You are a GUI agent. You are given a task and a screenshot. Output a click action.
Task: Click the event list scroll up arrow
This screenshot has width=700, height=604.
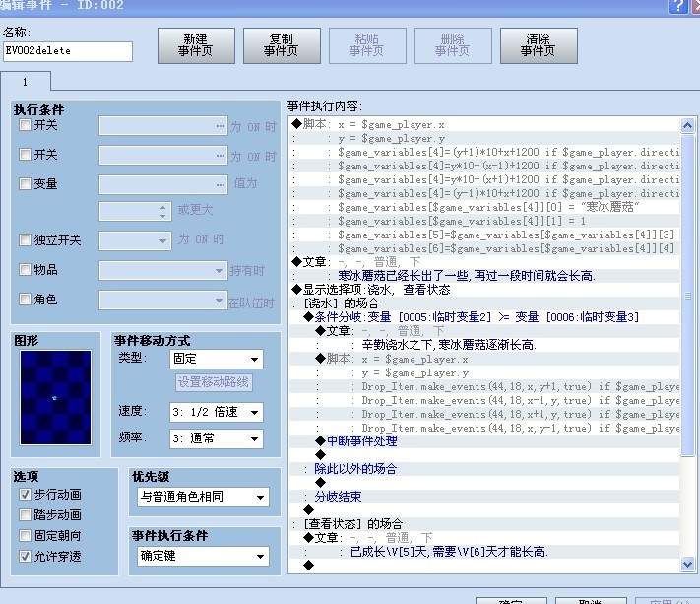[x=687, y=125]
